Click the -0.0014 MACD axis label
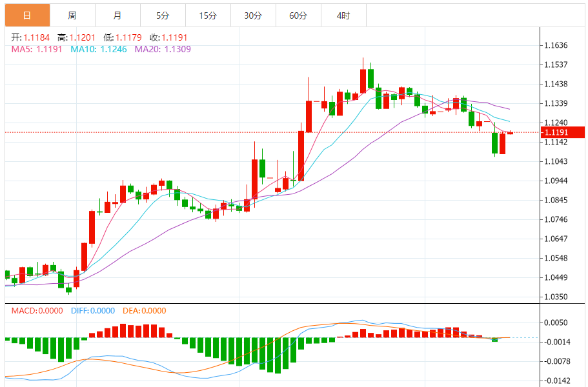Screen dimensions: 588x387 click(556, 342)
